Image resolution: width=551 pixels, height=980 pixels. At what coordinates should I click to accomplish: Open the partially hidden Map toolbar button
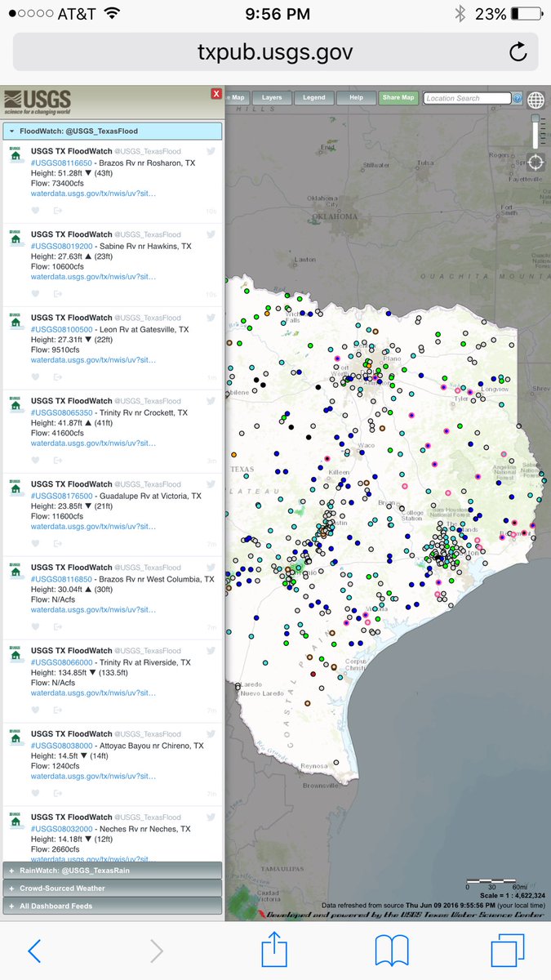click(236, 98)
